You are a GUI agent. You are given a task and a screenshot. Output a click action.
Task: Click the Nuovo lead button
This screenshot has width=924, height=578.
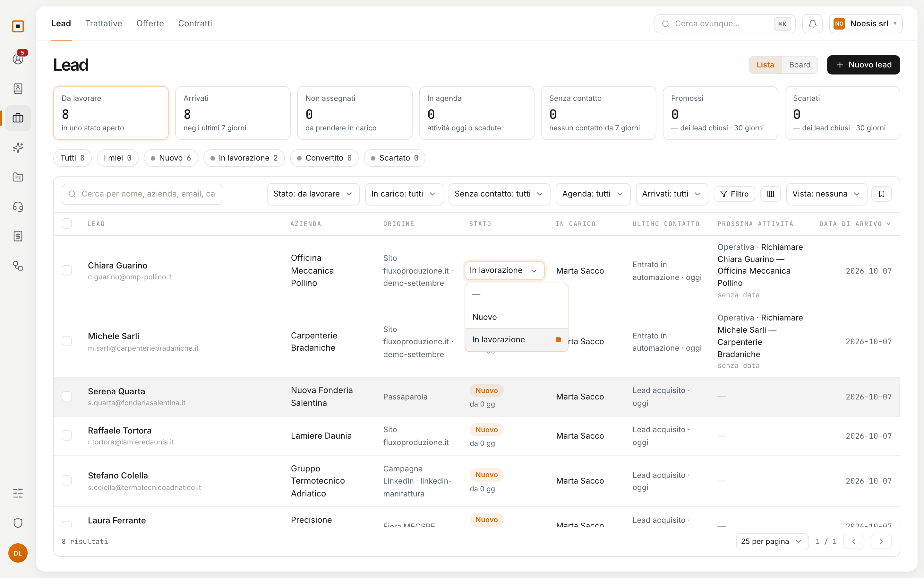coord(863,65)
